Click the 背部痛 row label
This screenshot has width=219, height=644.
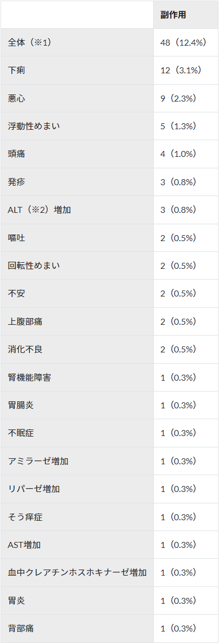pos(20,629)
